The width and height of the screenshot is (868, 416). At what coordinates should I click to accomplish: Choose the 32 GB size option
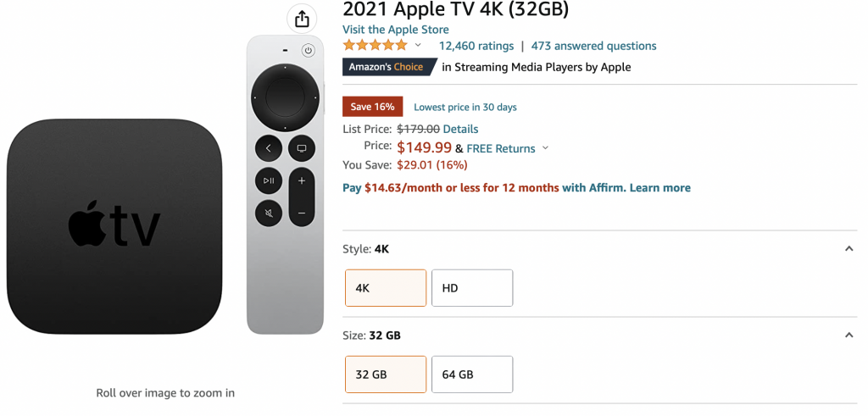pos(386,374)
